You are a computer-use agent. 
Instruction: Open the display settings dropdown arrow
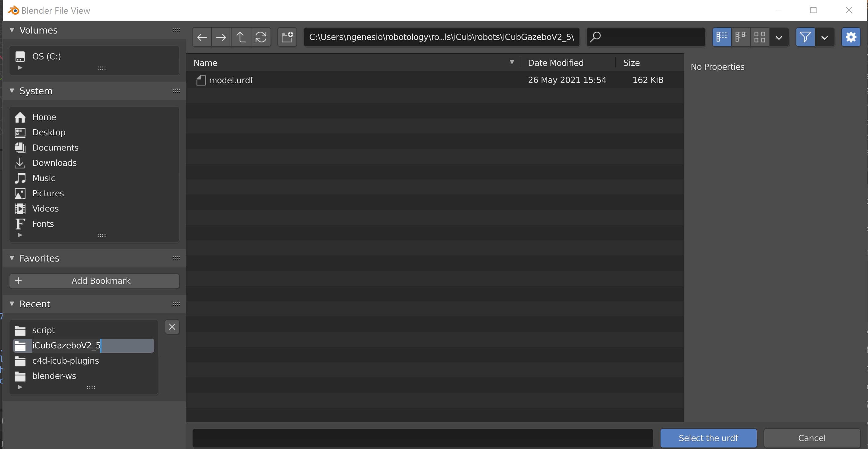coord(779,37)
